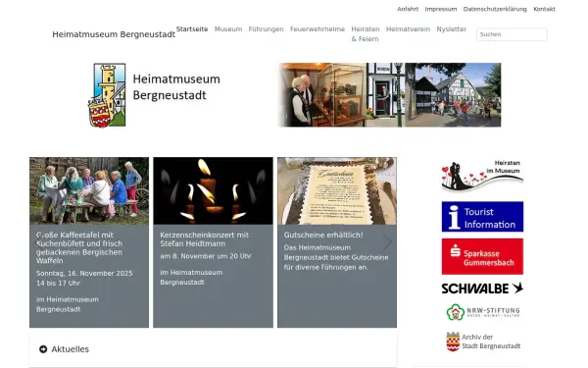Image resolution: width=588 pixels, height=368 pixels.
Task: Open the Kerzenscheinkonzert mit Stefan Heidtmann title
Action: (205, 239)
